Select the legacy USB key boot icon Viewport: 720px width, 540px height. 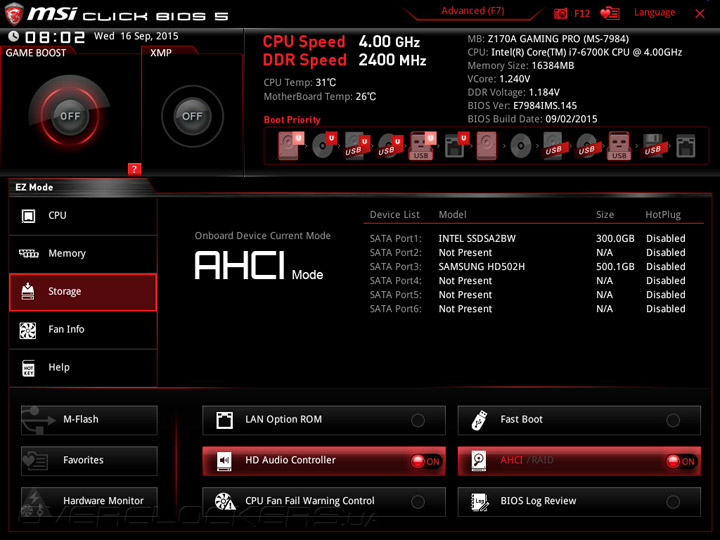coord(619,146)
